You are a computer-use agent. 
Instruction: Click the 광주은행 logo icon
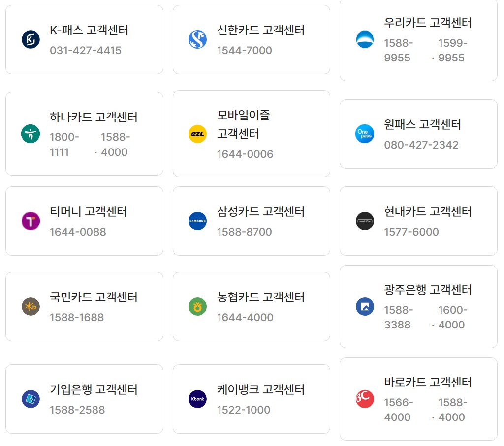pos(365,306)
